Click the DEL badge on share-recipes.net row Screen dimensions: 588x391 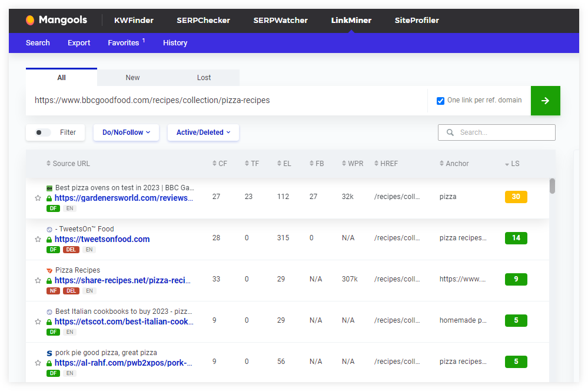71,290
